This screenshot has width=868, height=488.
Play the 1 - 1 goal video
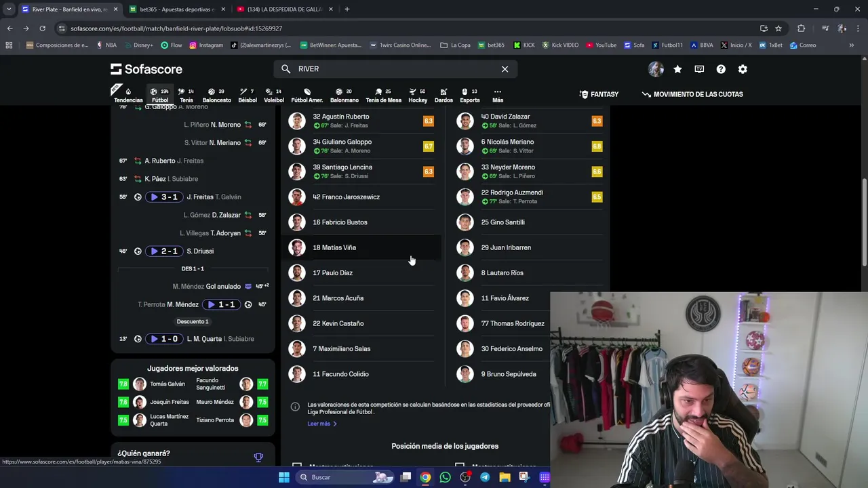tap(221, 305)
